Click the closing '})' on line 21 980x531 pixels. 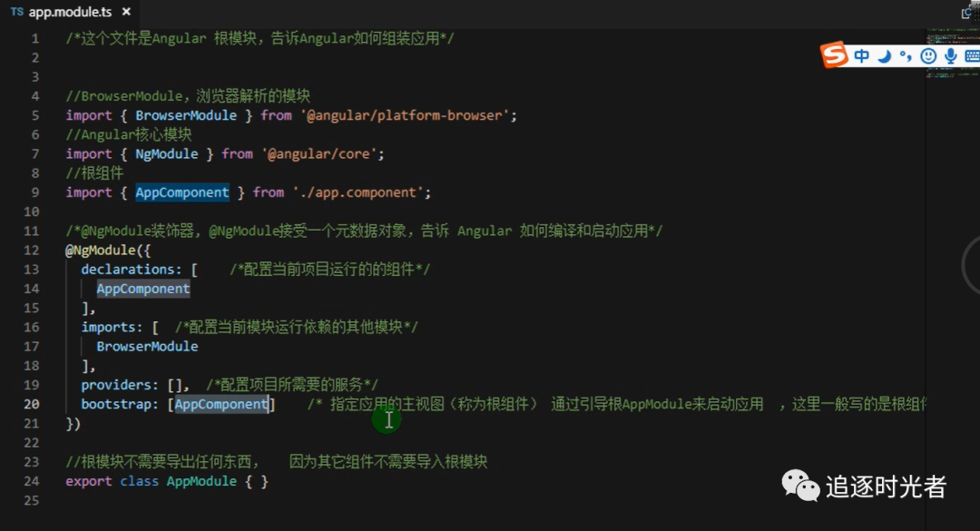click(x=73, y=423)
